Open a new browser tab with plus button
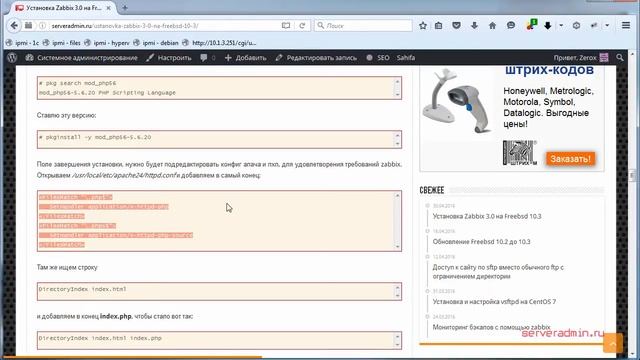This screenshot has width=640, height=360. [x=124, y=7]
